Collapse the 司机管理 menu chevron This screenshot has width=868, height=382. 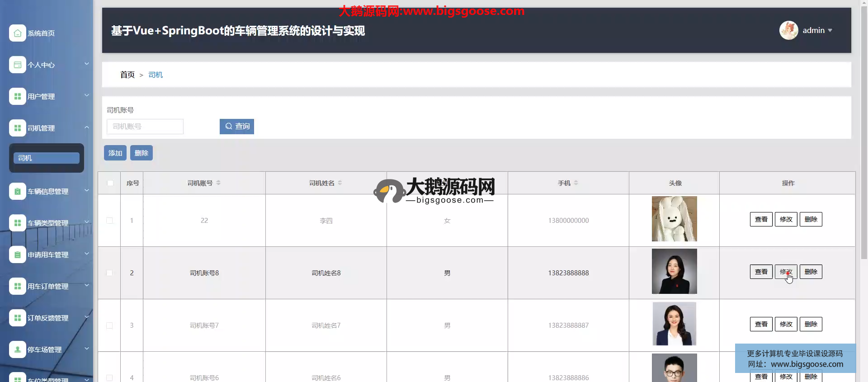86,127
